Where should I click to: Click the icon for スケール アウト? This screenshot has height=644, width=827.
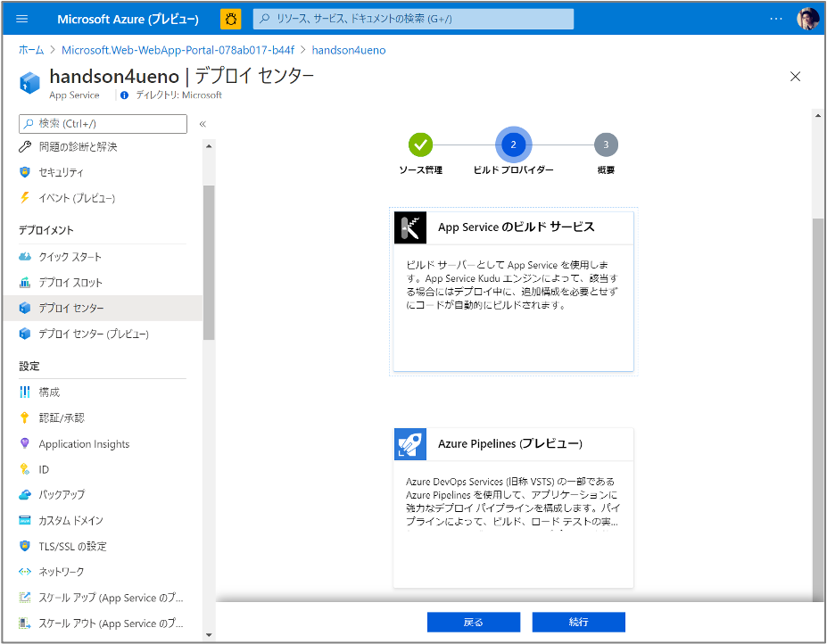click(25, 623)
